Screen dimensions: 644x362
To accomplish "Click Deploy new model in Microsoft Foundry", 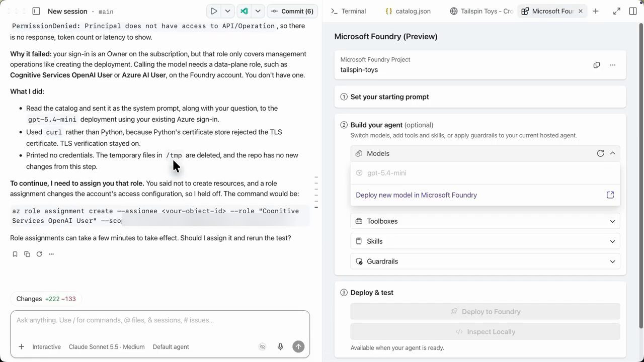I will click(x=416, y=195).
